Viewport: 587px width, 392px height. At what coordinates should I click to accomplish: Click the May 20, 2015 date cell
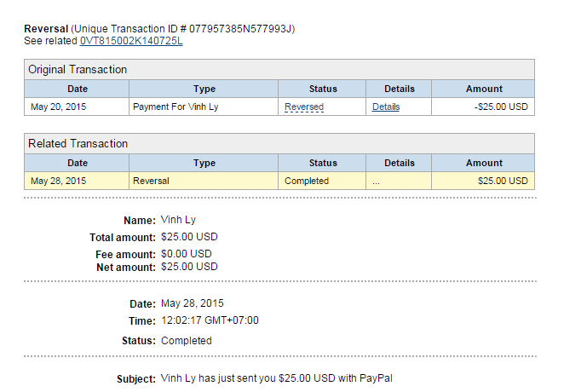click(x=59, y=107)
